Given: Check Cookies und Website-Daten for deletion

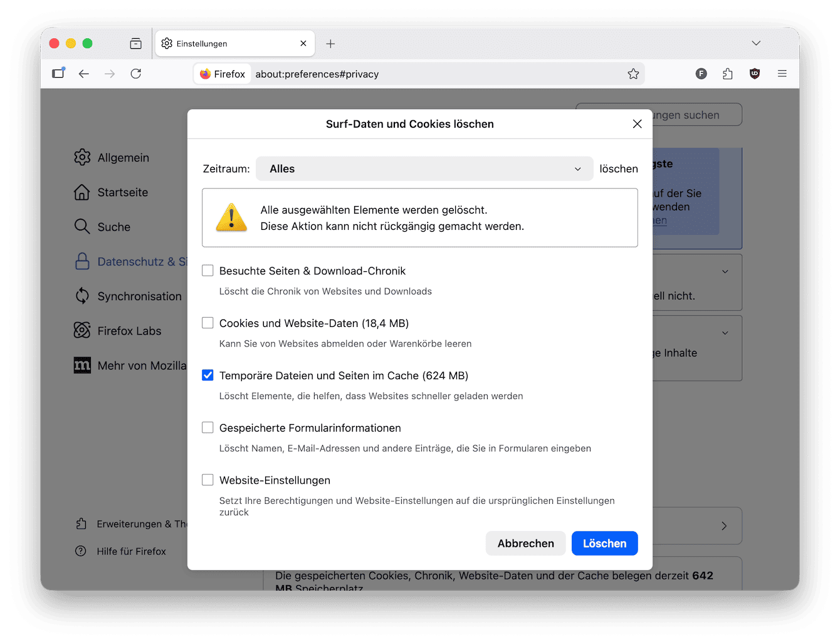Looking at the screenshot, I should (207, 323).
